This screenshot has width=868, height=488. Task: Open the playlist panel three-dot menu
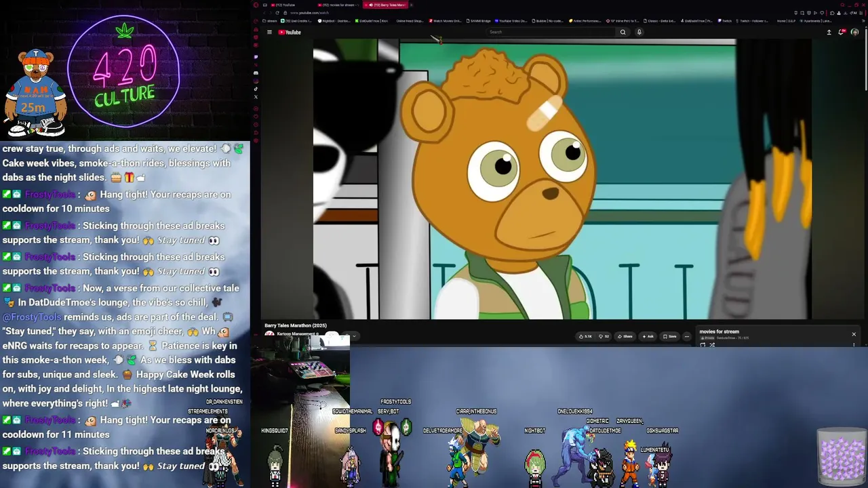coord(854,345)
